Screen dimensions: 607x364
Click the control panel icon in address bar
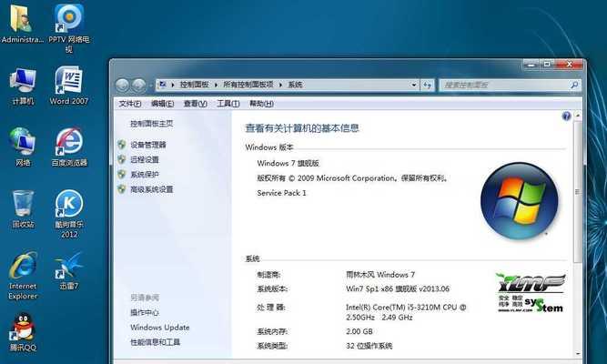click(x=163, y=85)
